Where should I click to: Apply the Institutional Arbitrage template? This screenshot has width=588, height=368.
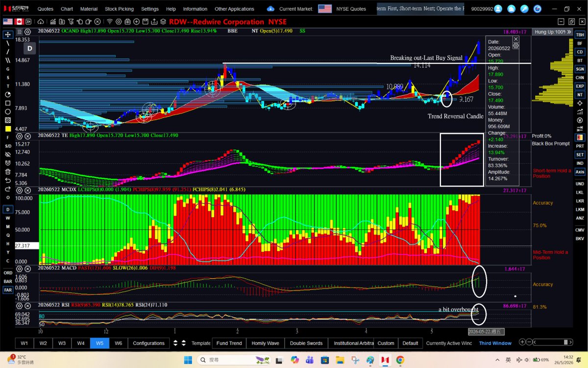coord(353,343)
